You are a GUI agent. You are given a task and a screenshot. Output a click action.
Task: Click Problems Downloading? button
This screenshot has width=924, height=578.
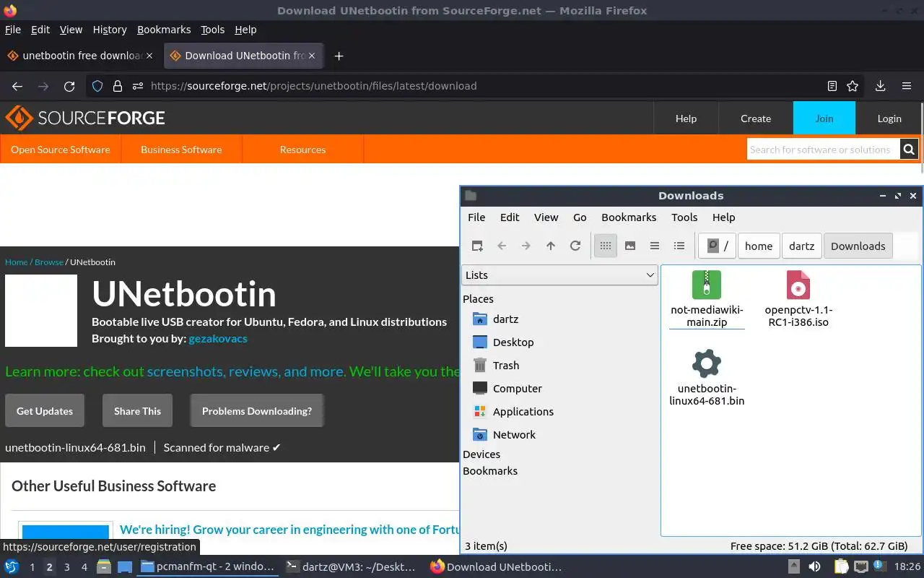coord(257,411)
